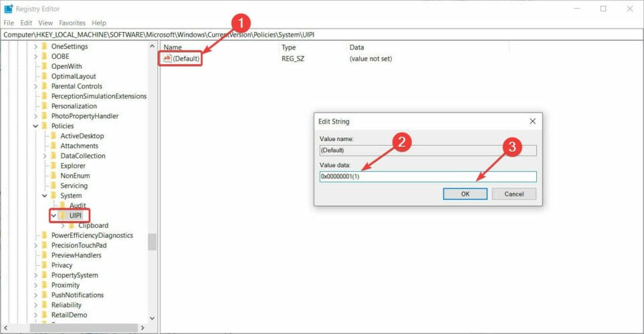Expand the Clipboard key
This screenshot has width=644, height=334.
click(x=62, y=225)
